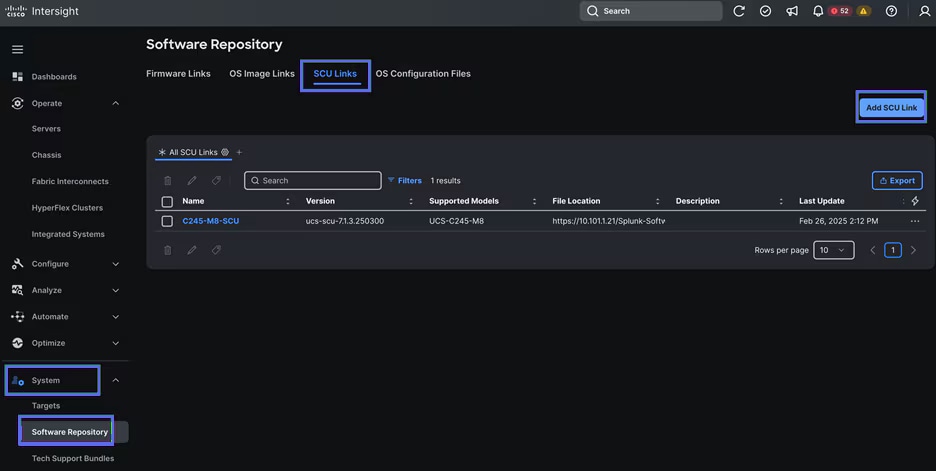
Task: Click the Automate section icon
Action: click(x=17, y=316)
